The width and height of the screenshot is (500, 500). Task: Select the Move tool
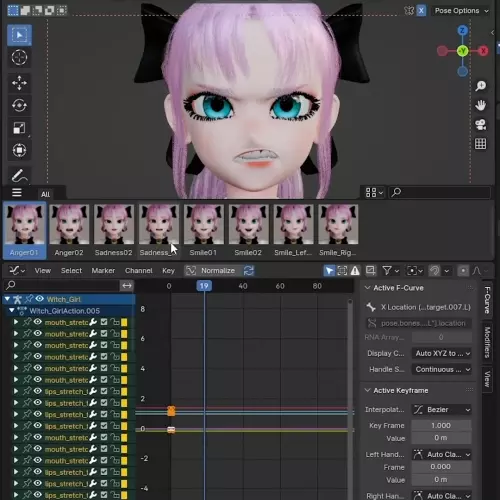pyautogui.click(x=19, y=83)
